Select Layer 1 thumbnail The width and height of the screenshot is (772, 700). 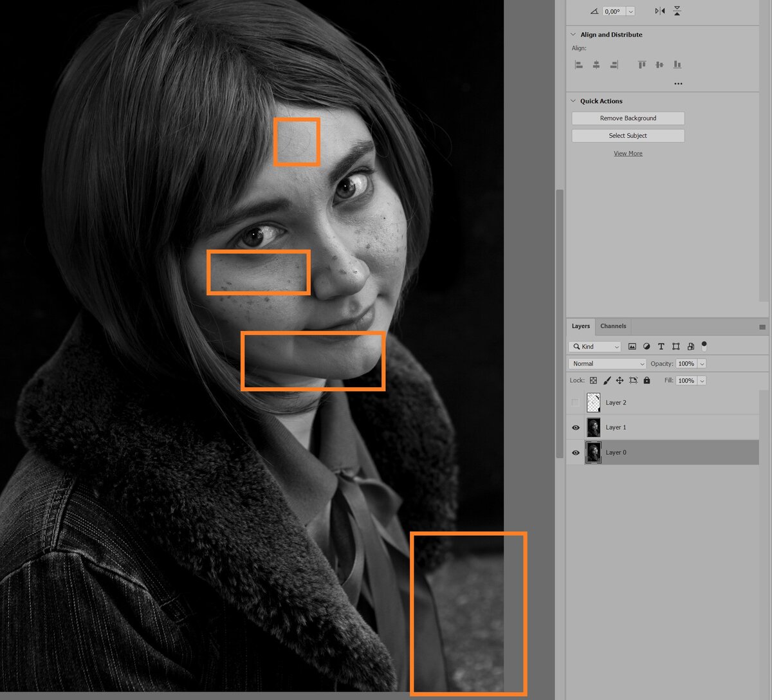coord(593,428)
